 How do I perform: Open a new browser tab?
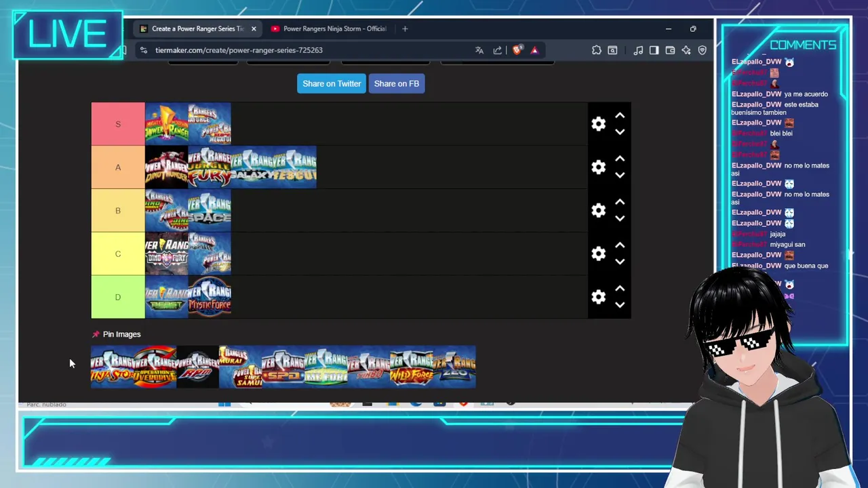405,28
